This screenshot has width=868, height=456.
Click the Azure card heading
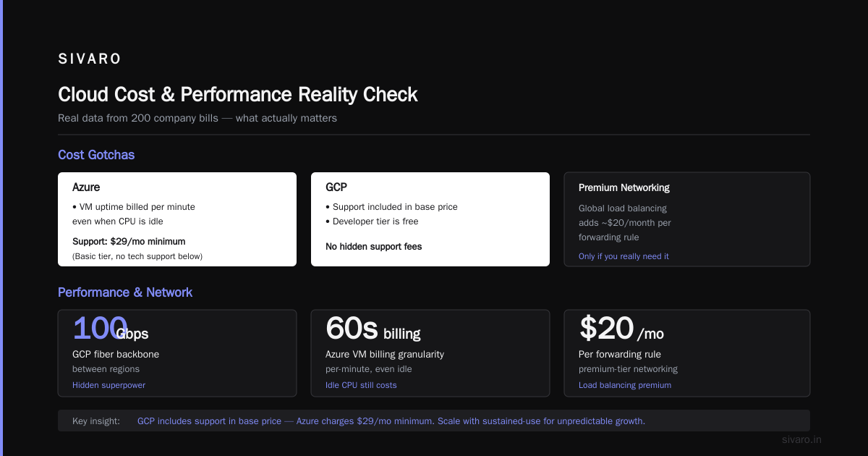click(x=86, y=187)
